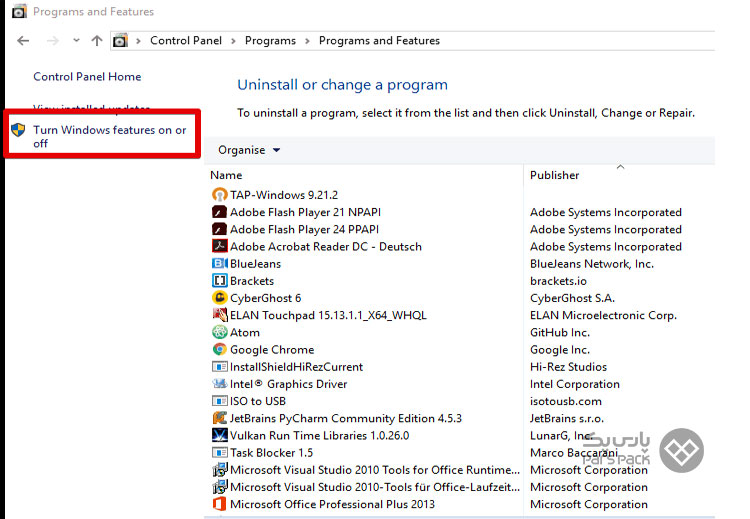Click the CyberGhost 6 icon

(219, 298)
